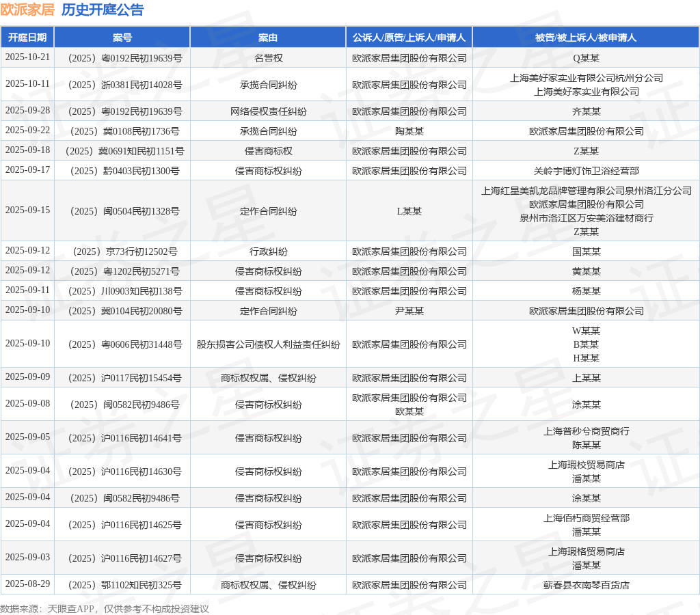Click date cell 2025-09-03
This screenshot has height=615, width=700.
pyautogui.click(x=27, y=558)
